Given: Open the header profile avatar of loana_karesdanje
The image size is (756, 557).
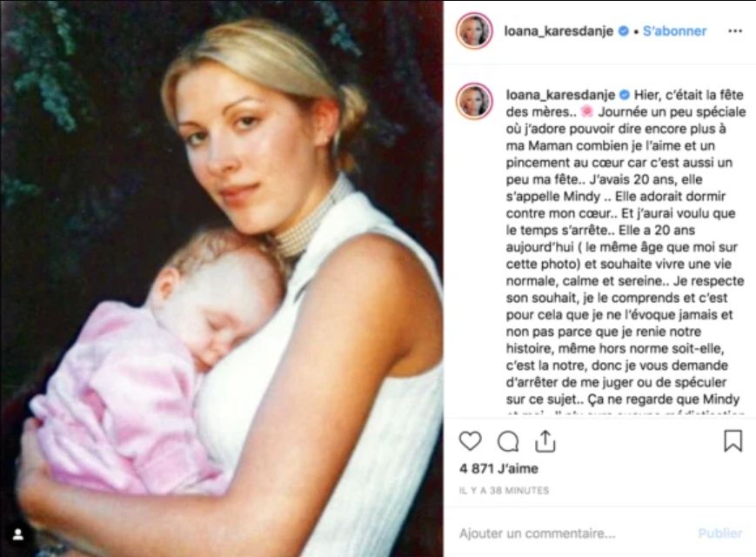Looking at the screenshot, I should point(474,30).
